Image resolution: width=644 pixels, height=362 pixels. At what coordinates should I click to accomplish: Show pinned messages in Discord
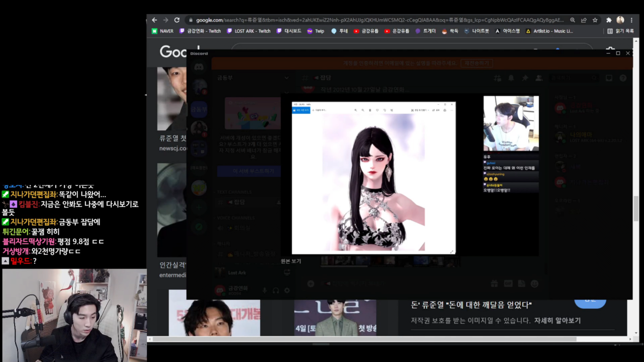click(525, 78)
